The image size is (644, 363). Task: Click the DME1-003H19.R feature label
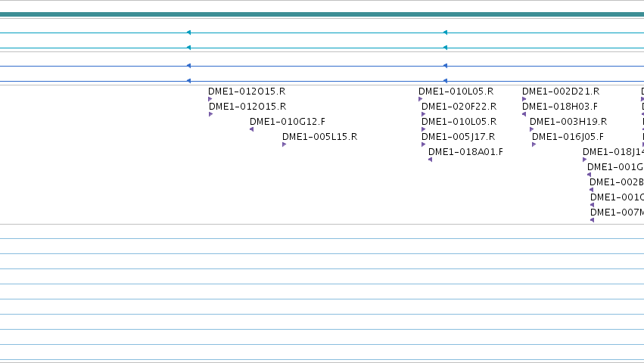tap(568, 122)
